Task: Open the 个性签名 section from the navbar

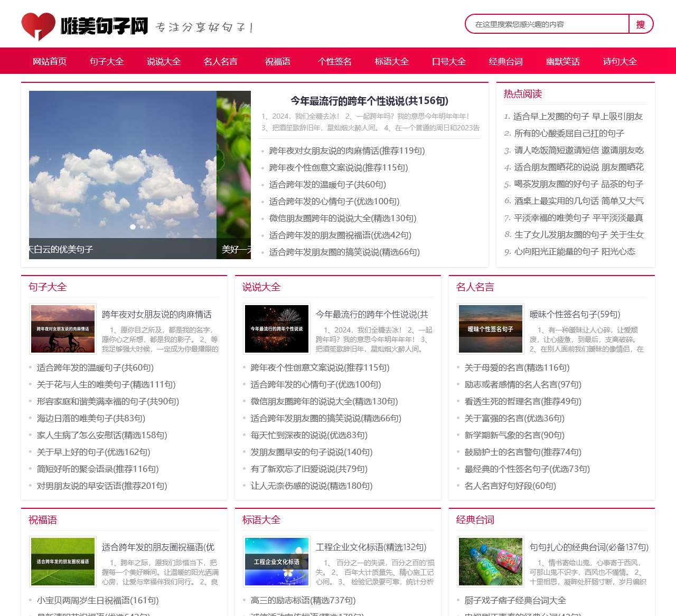Action: [x=334, y=61]
